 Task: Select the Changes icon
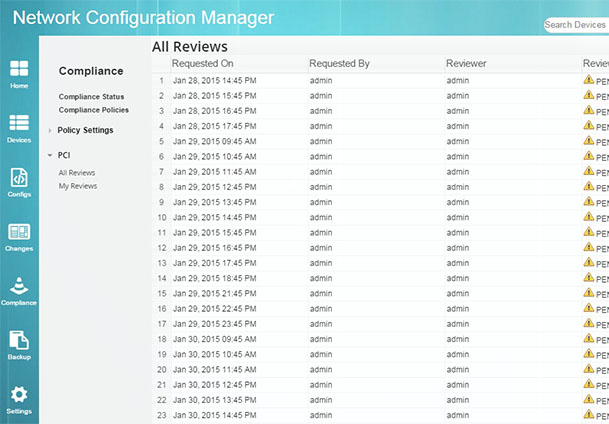(x=19, y=234)
